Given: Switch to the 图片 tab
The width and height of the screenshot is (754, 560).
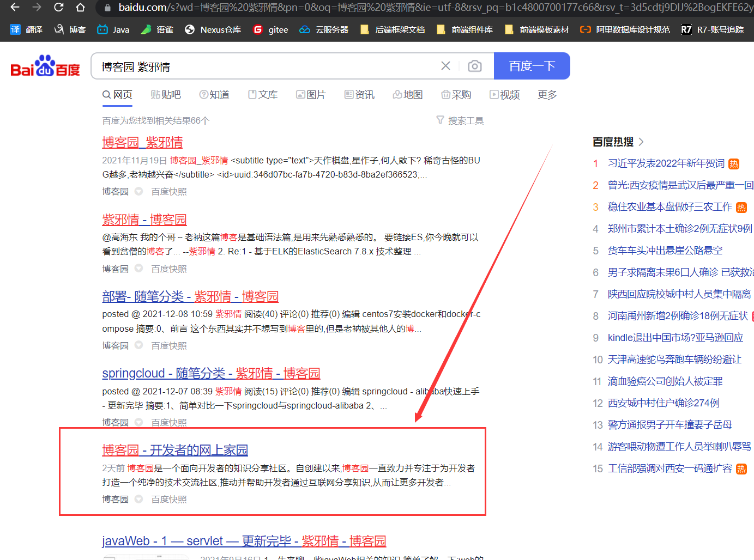Looking at the screenshot, I should 311,95.
